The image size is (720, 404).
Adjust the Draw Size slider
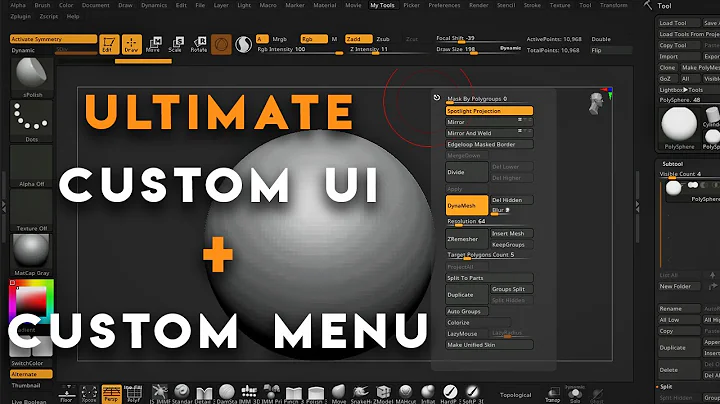(x=478, y=50)
